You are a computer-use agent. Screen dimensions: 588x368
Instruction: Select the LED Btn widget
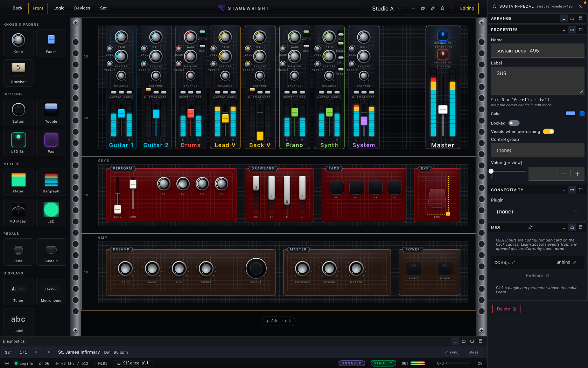18,143
